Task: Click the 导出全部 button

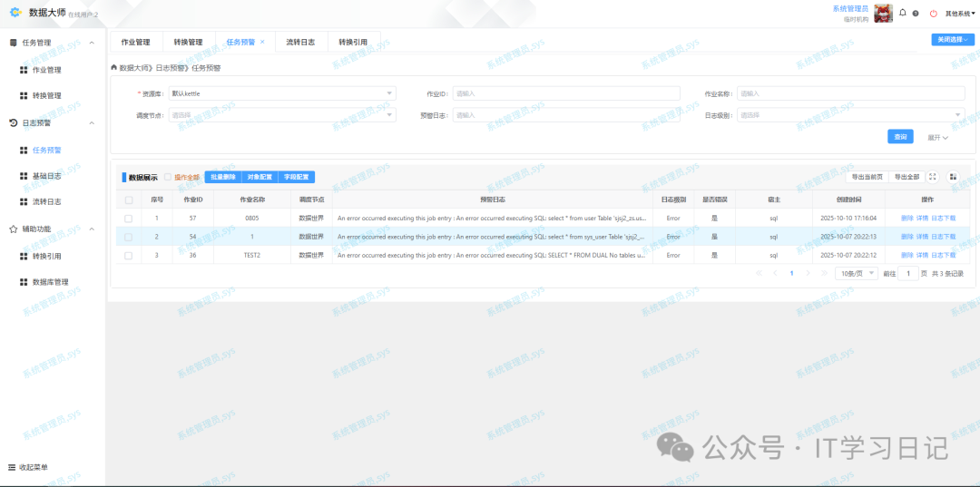Action: point(906,177)
